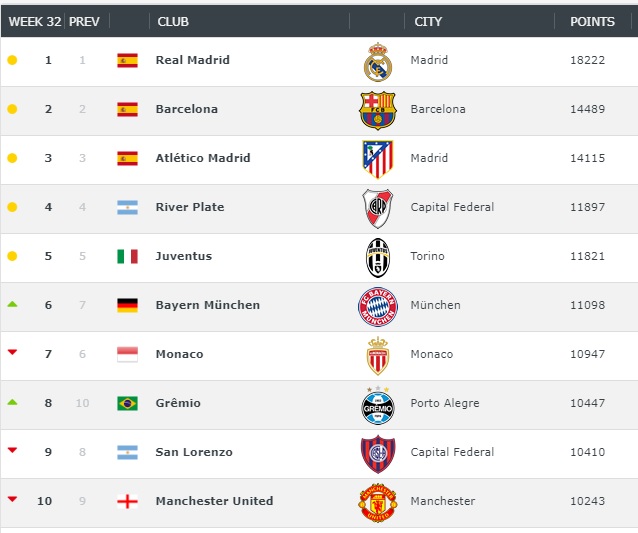Click the CITY column header
The width and height of the screenshot is (638, 533).
[x=428, y=22]
